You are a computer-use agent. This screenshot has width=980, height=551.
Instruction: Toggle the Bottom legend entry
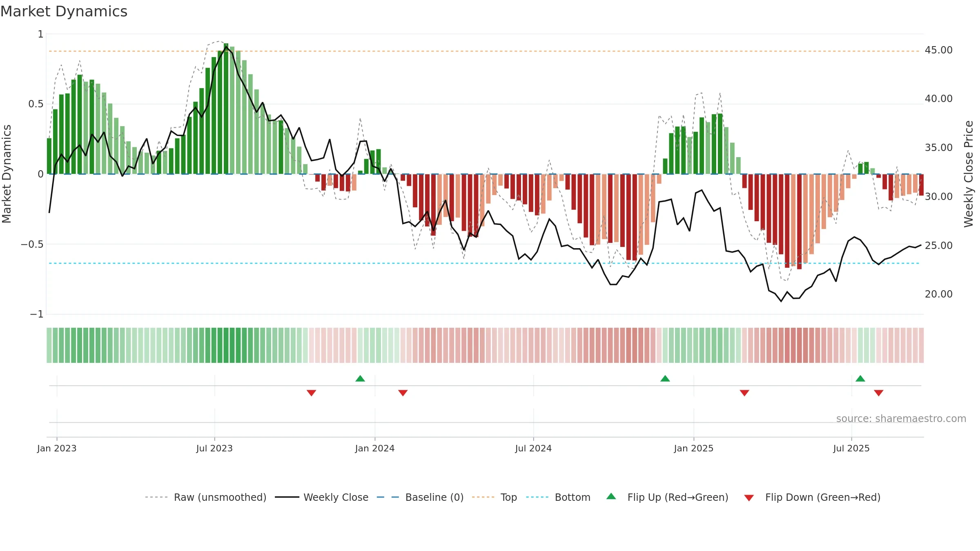pyautogui.click(x=558, y=497)
